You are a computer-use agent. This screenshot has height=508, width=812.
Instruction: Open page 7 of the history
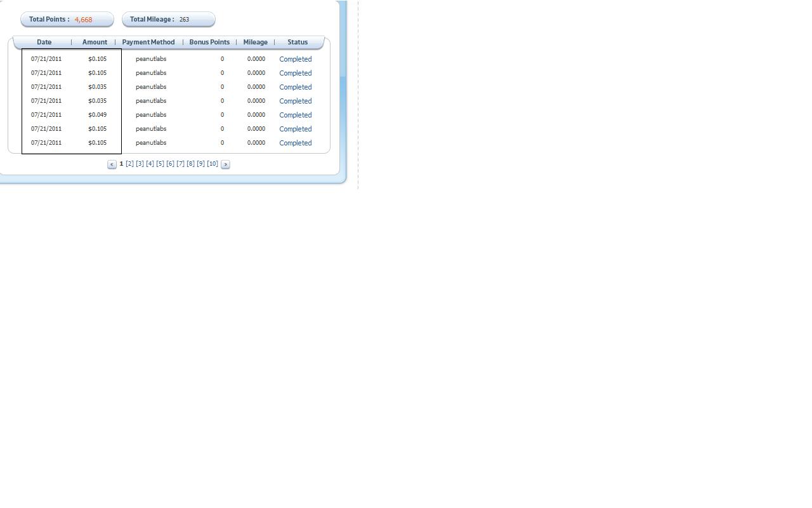coord(180,164)
